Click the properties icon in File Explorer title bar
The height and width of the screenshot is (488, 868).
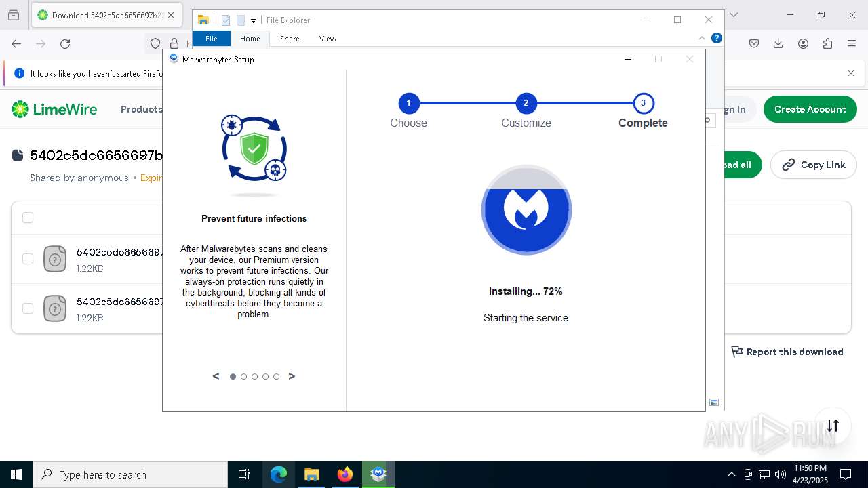(x=226, y=20)
